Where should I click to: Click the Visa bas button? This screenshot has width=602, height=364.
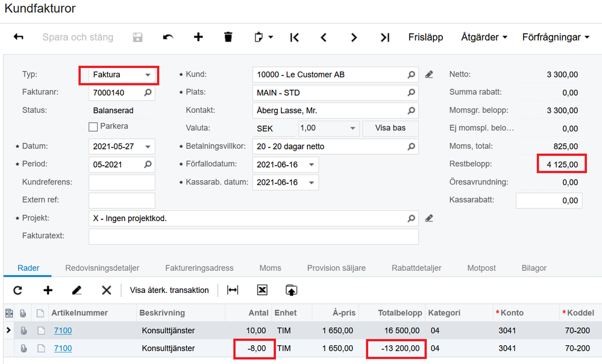pos(390,128)
